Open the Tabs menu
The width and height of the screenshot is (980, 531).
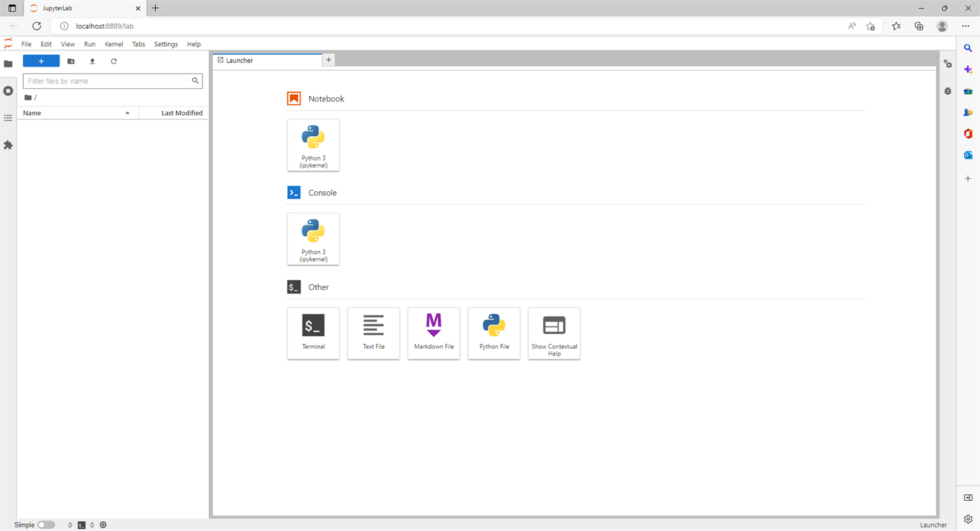(x=139, y=44)
